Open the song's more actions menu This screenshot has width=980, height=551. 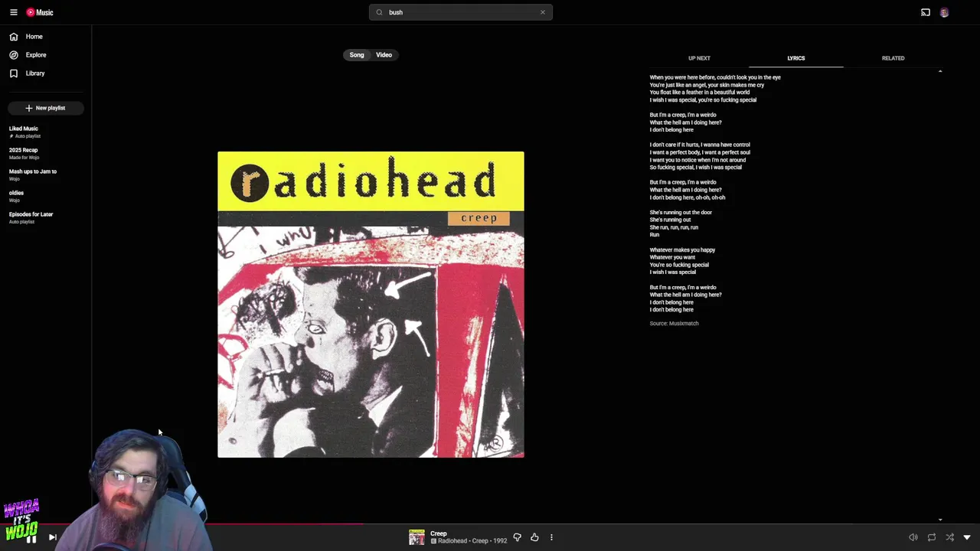[x=551, y=537]
